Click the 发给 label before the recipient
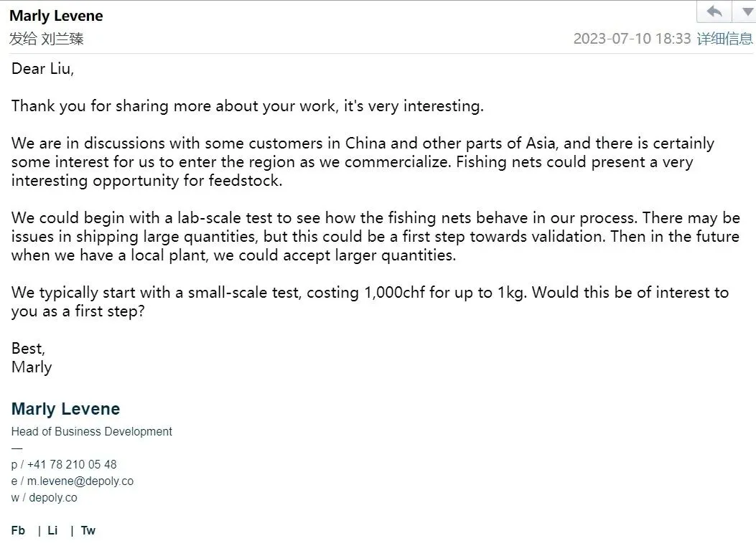 [x=23, y=39]
